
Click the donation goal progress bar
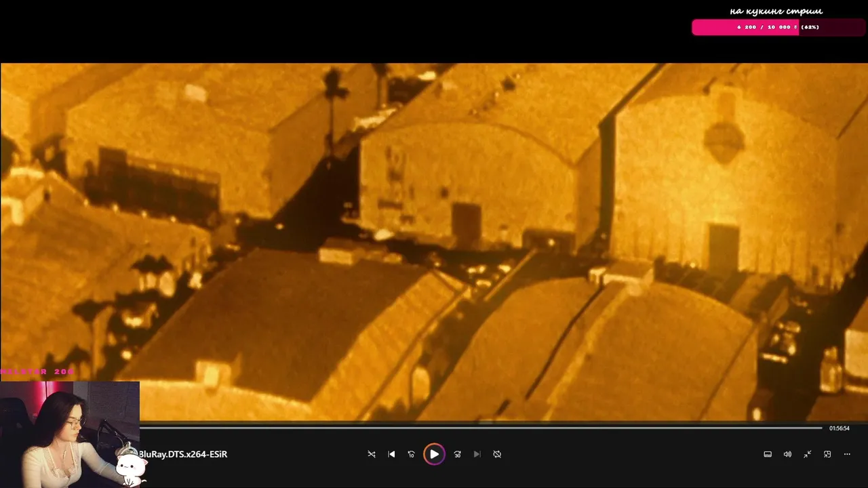coord(778,27)
